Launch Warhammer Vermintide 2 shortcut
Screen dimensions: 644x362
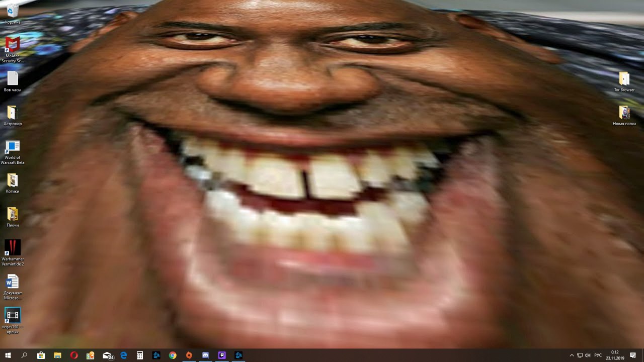(x=13, y=253)
